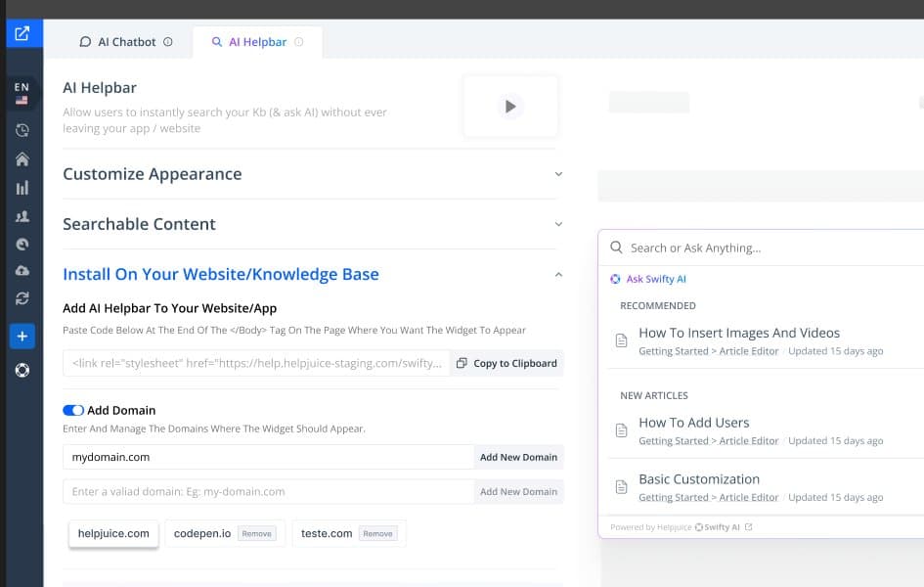Copy embed code with Copy to Clipboard
The height and width of the screenshot is (587, 924).
click(x=506, y=363)
